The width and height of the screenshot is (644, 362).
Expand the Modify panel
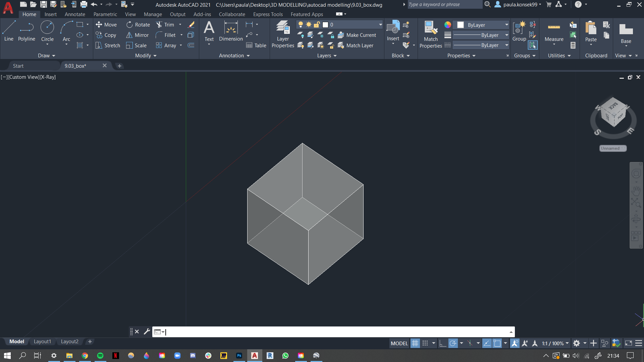point(146,56)
